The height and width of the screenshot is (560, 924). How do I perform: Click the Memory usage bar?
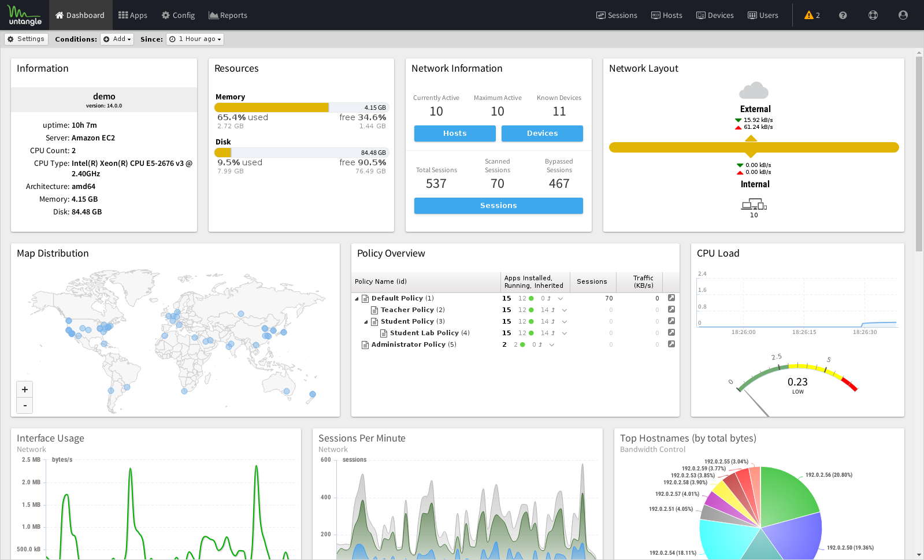point(302,107)
